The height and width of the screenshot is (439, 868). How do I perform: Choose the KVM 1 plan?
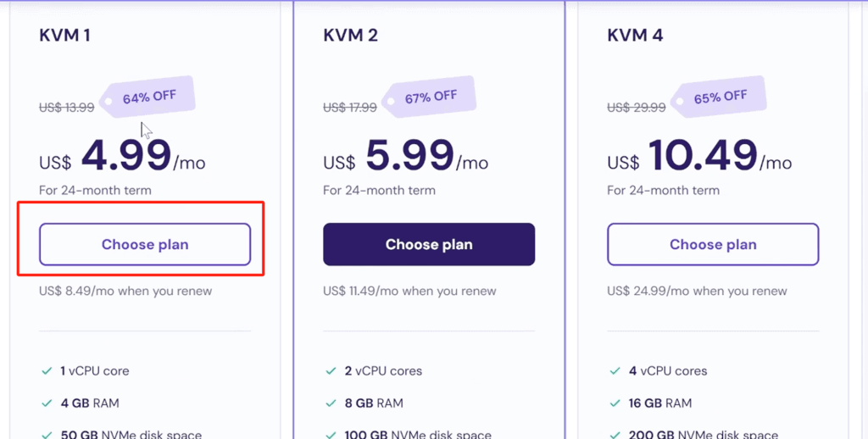point(145,245)
